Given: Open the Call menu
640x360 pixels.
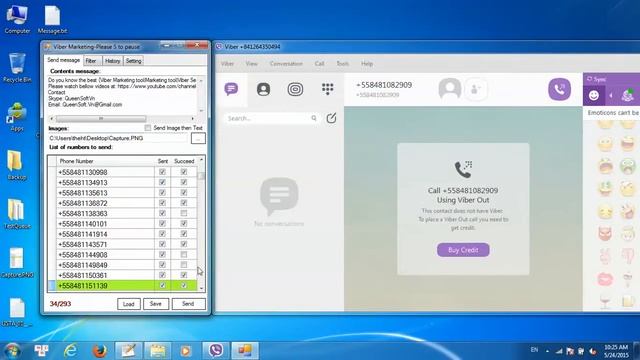Looking at the screenshot, I should coord(319,64).
